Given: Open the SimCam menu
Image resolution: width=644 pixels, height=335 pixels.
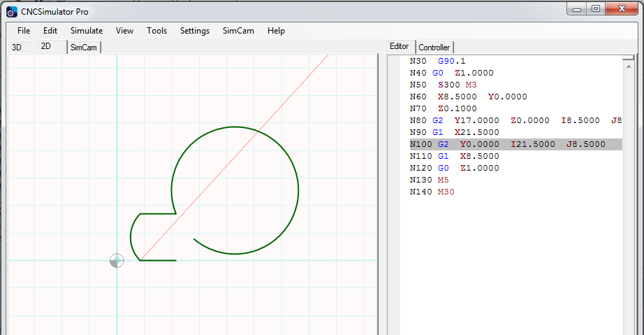Looking at the screenshot, I should coord(238,31).
